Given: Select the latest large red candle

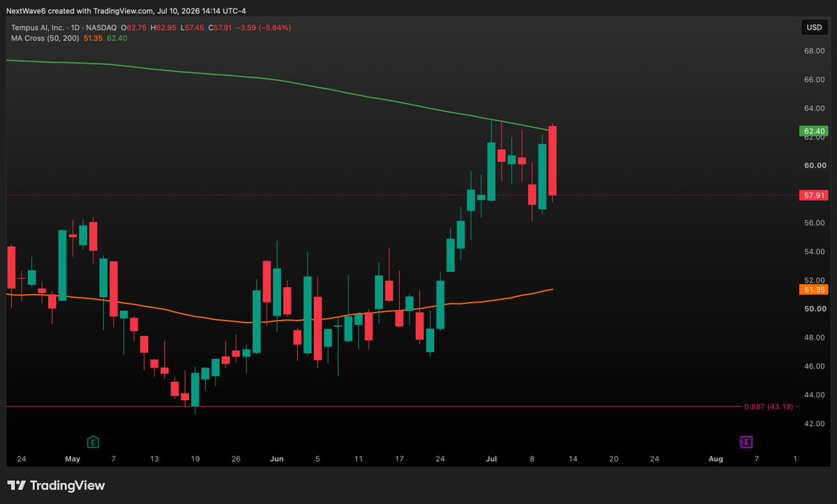Looking at the screenshot, I should [552, 161].
